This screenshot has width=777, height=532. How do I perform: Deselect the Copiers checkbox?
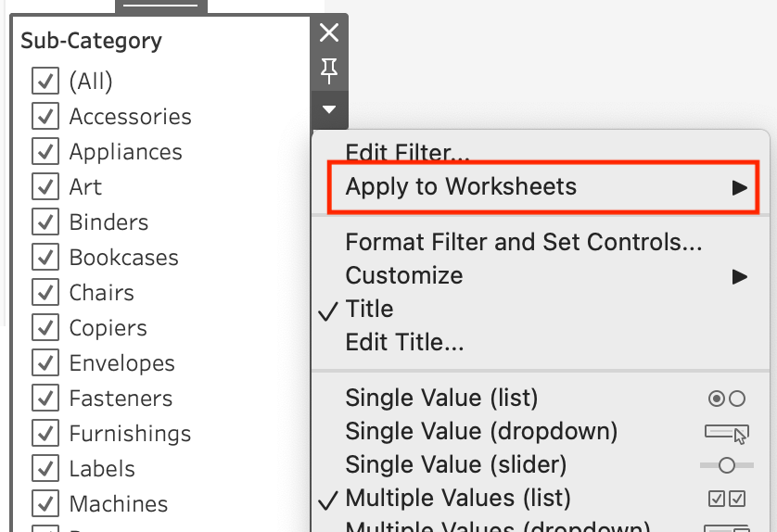(x=45, y=328)
